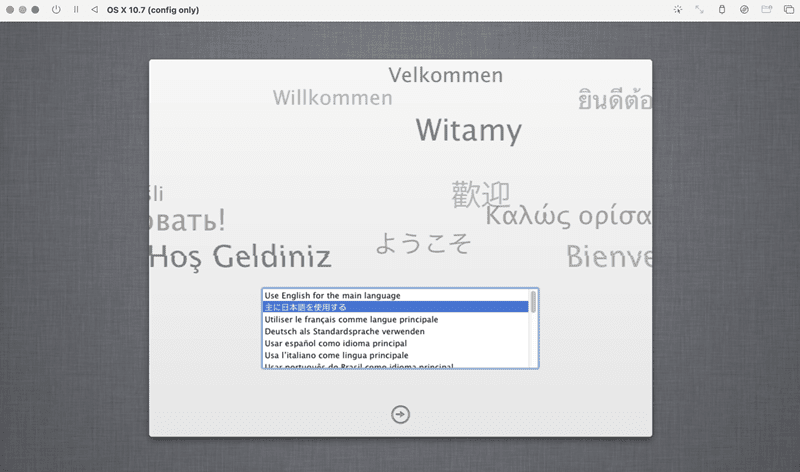Click the language list scrollbar thumb
Image resolution: width=800 pixels, height=472 pixels.
tap(533, 302)
